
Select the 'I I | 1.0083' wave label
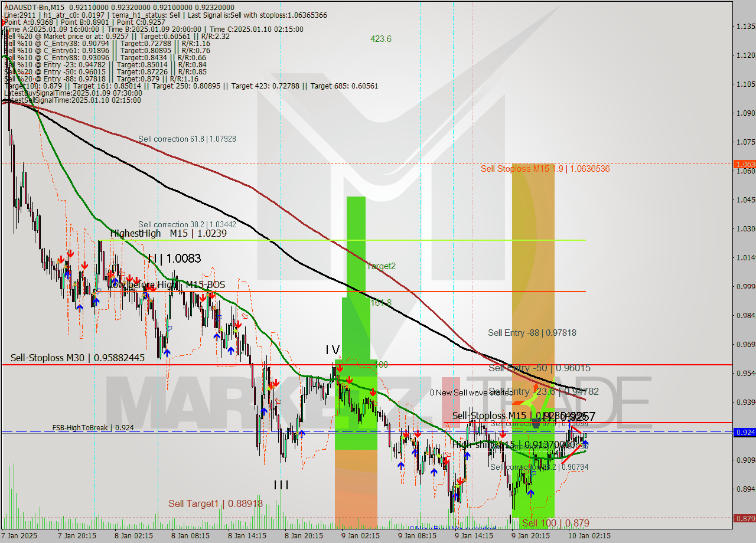174,259
